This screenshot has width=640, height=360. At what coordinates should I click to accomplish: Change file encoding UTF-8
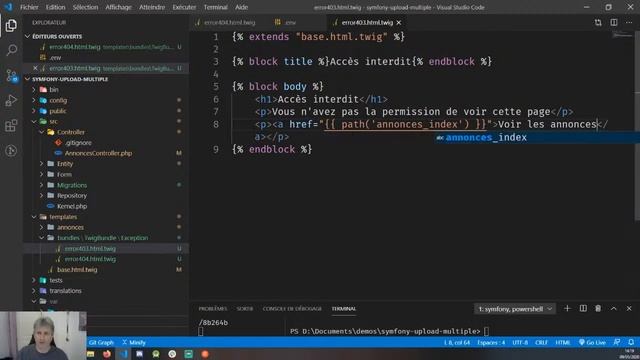point(520,342)
